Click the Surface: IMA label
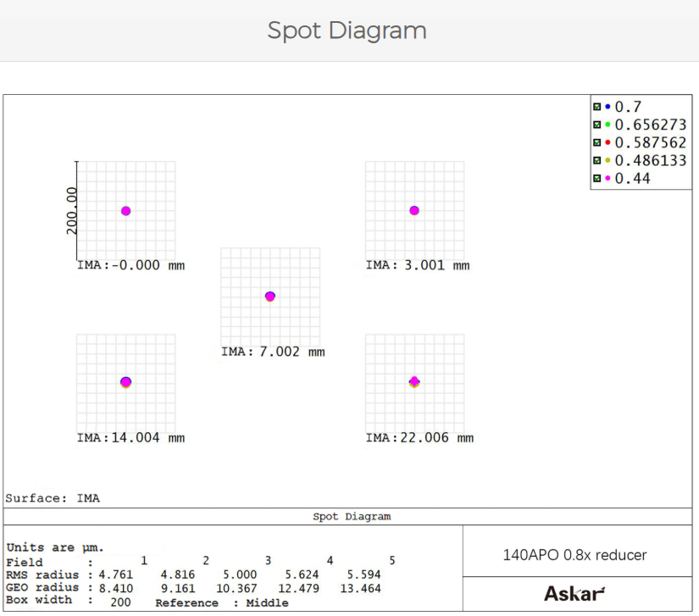Image resolution: width=699 pixels, height=616 pixels. pos(53,498)
